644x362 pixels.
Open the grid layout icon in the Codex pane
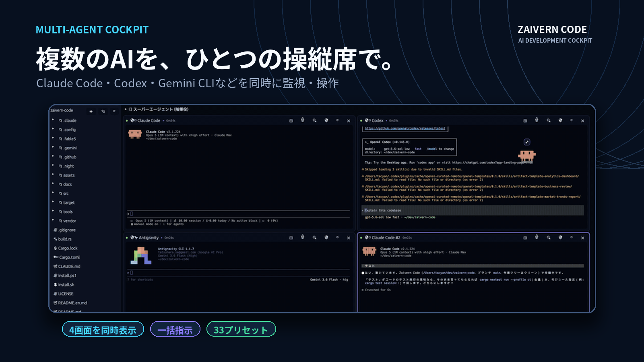pyautogui.click(x=525, y=121)
